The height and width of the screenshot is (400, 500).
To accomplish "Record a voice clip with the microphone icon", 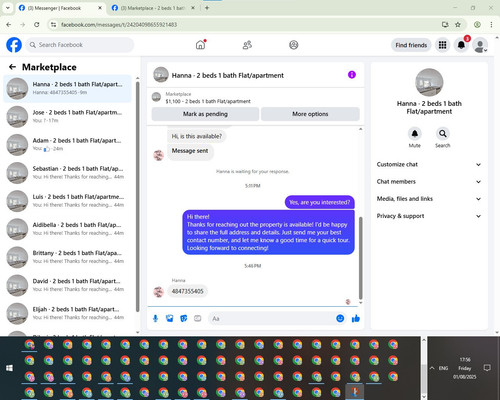I will click(x=155, y=319).
